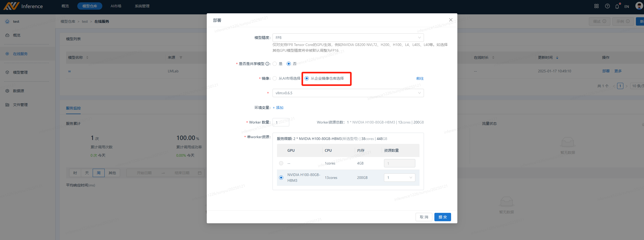
Task: Expand the 模型精度 FP8 dropdown
Action: [348, 38]
